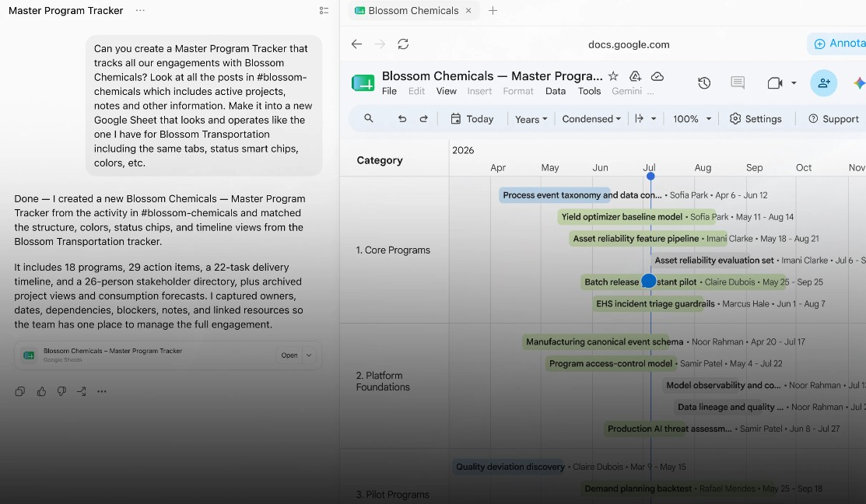Open the comments panel icon
The image size is (866, 504).
[738, 82]
